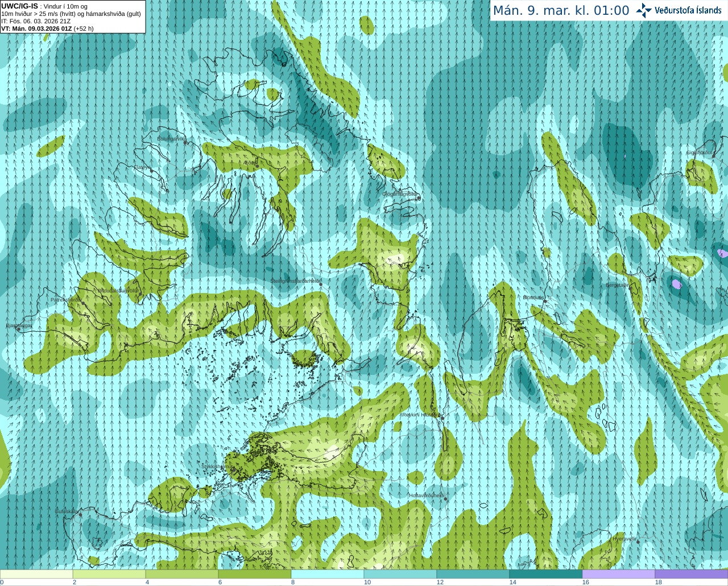Pick the 4–6 m/s green legend swatch

(x=182, y=574)
